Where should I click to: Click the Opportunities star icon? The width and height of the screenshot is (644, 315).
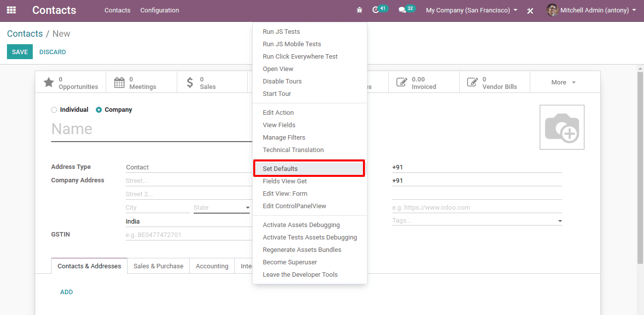49,82
